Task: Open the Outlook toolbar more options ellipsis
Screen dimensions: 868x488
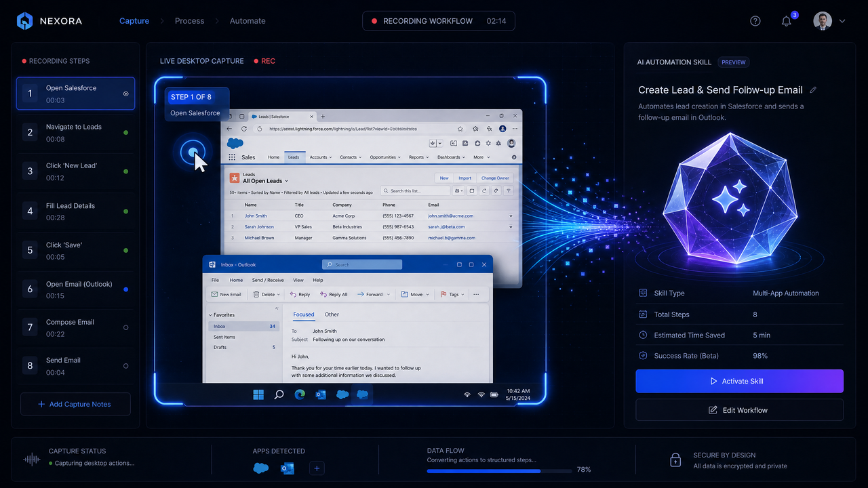Action: (x=476, y=294)
